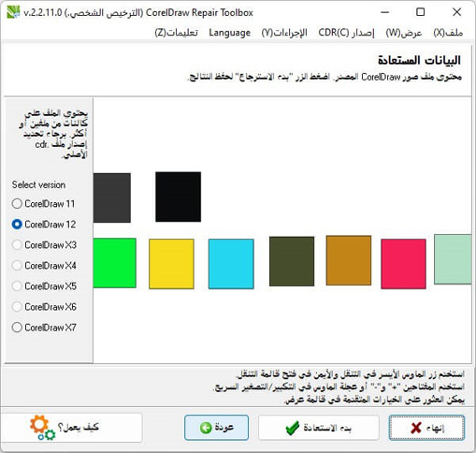Click the yellow square in the preview

(x=171, y=264)
